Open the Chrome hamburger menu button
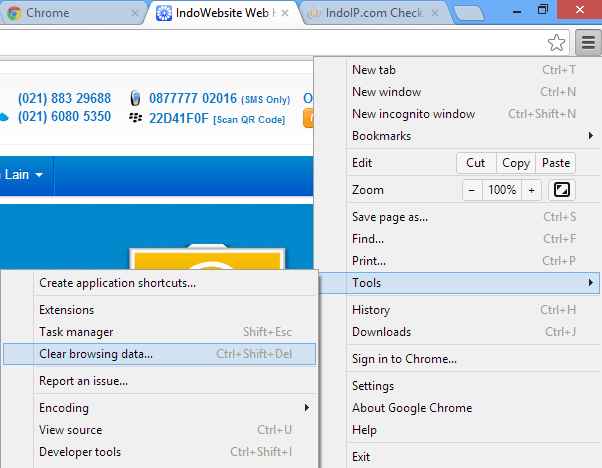Image resolution: width=602 pixels, height=468 pixels. click(587, 42)
